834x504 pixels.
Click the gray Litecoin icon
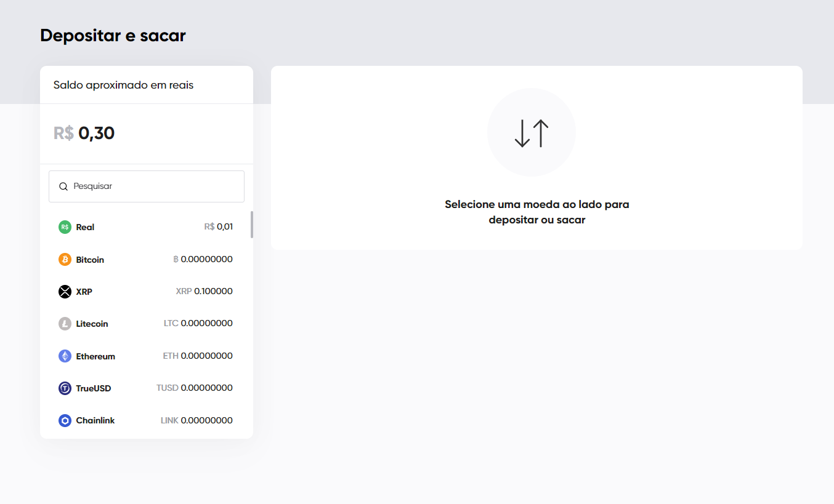[x=65, y=324]
